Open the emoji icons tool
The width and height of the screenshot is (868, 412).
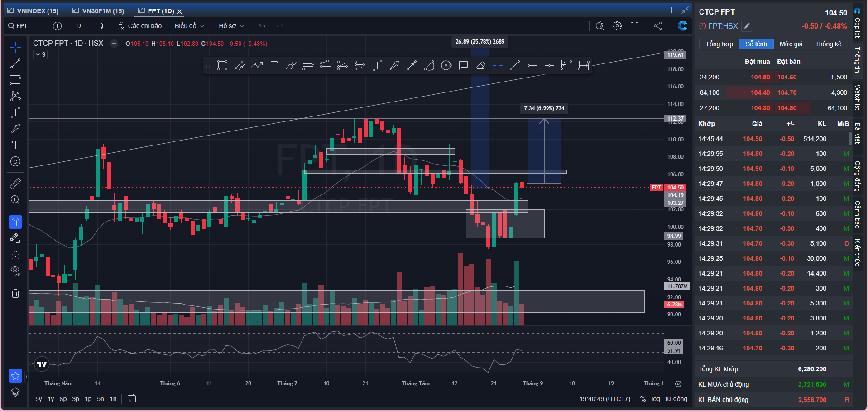point(15,161)
